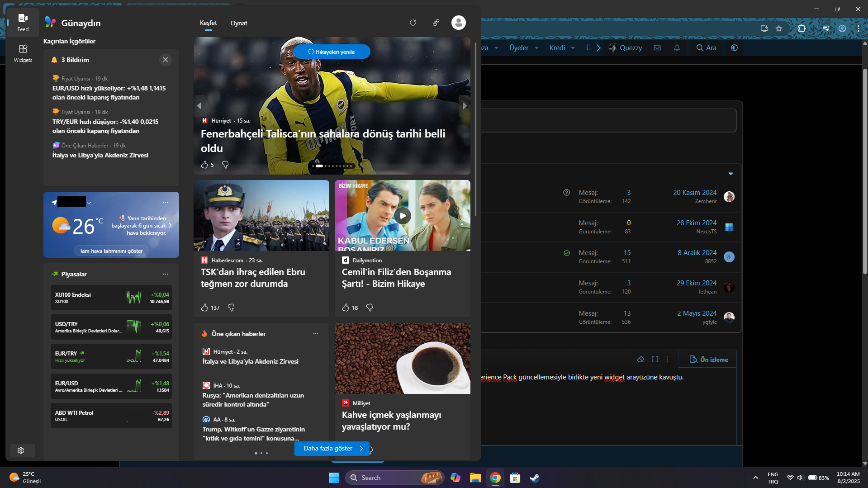The height and width of the screenshot is (488, 868).
Task: Open the Windows Start button
Action: [x=334, y=478]
